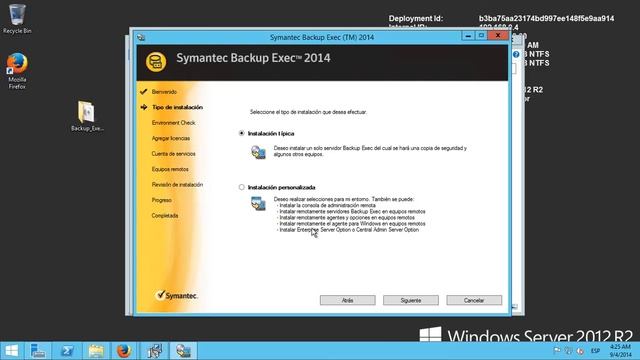Select the Environment Check step
Viewport: 640px width, 360px height.
[173, 123]
